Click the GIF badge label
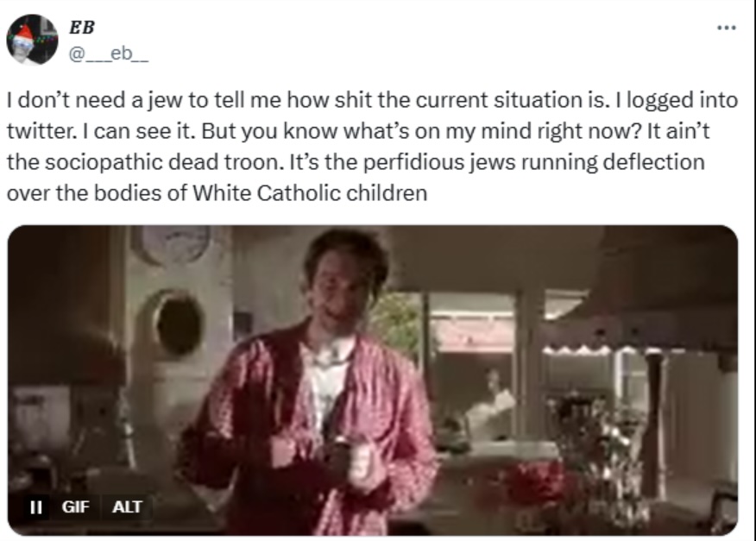 (76, 506)
